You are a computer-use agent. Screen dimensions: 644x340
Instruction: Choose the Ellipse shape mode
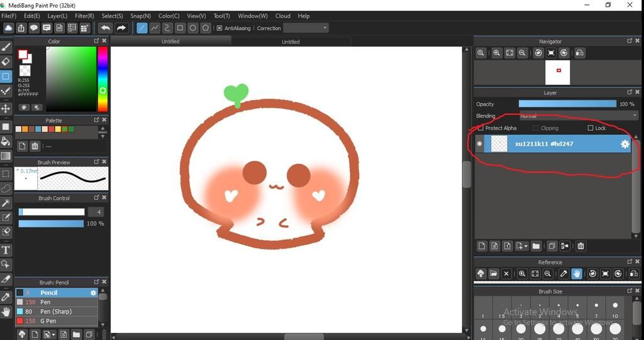(192, 28)
